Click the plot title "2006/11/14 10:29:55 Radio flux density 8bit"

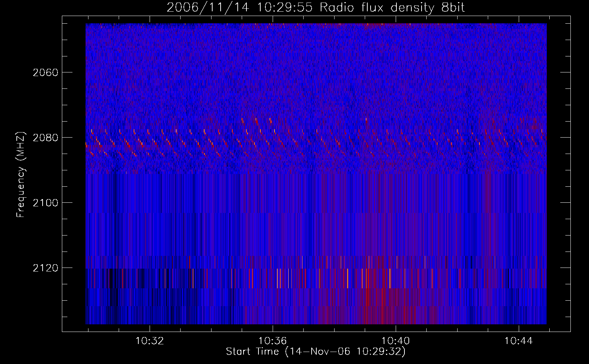[x=316, y=7]
